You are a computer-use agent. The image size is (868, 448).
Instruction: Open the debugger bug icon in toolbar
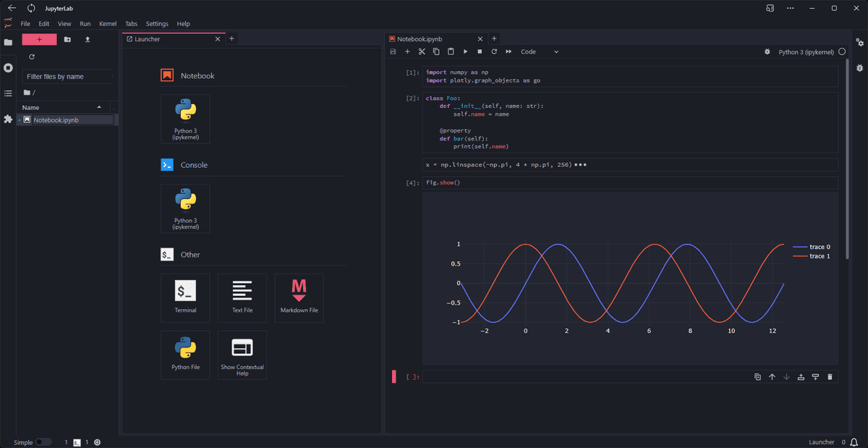[x=767, y=52]
